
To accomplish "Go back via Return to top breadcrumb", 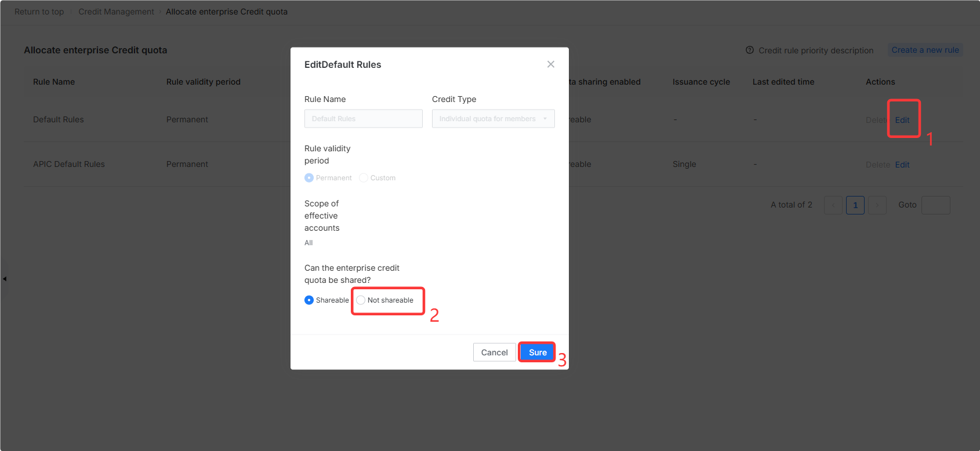I will click(39, 12).
